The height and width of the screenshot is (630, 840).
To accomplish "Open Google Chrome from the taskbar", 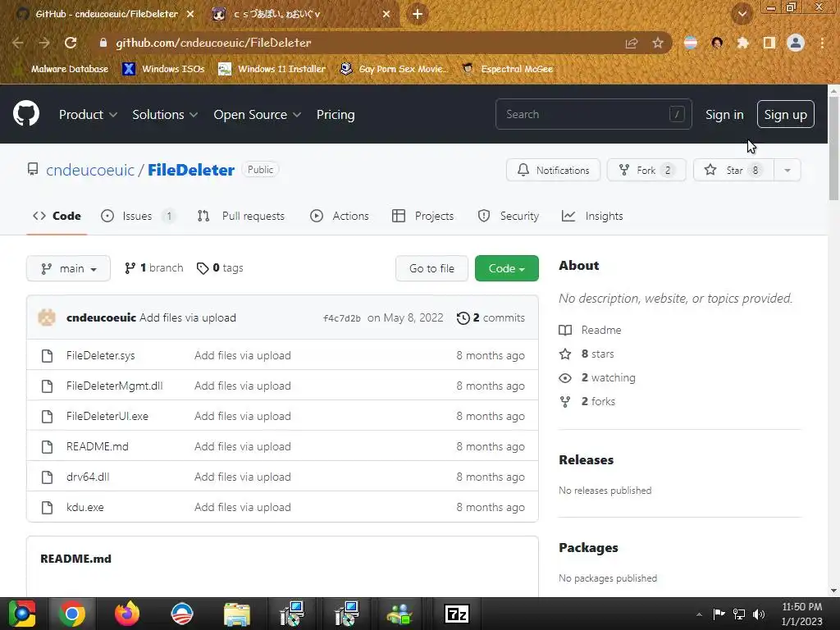I will click(72, 614).
